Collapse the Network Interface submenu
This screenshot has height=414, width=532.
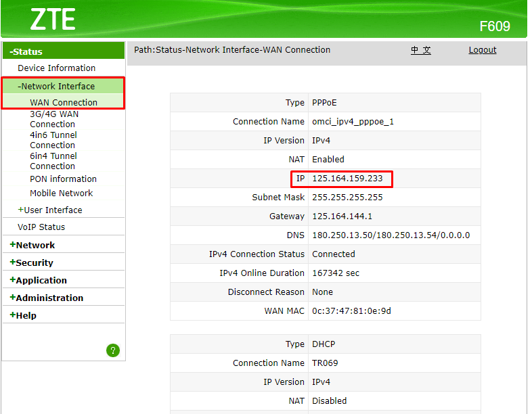coord(56,86)
